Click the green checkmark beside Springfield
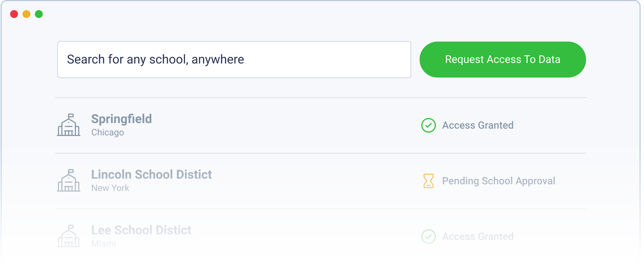The height and width of the screenshot is (277, 644). point(429,125)
